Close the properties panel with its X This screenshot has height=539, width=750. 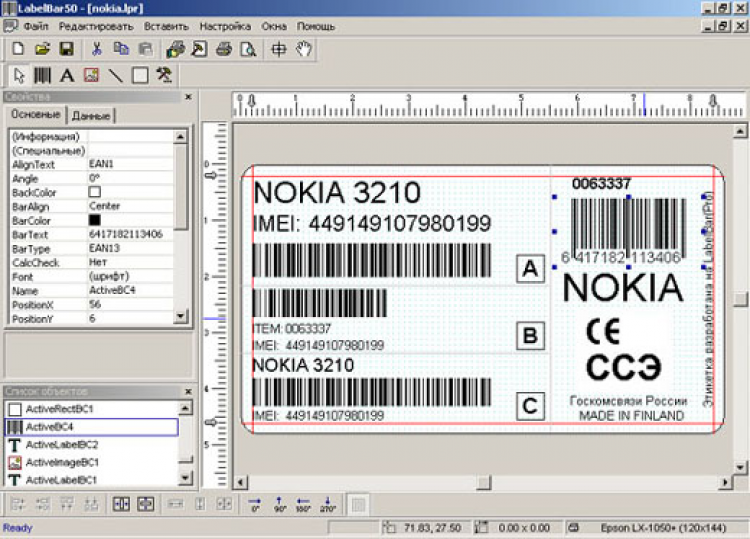point(188,97)
